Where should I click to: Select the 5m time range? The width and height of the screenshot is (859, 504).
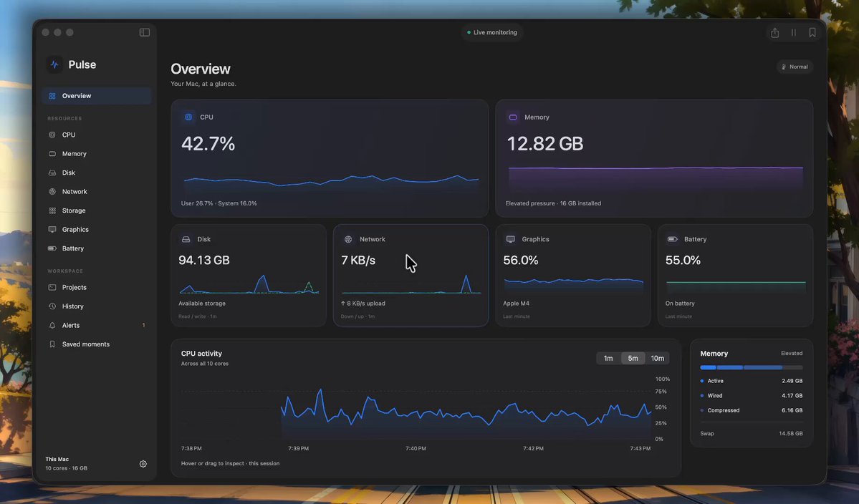click(633, 359)
